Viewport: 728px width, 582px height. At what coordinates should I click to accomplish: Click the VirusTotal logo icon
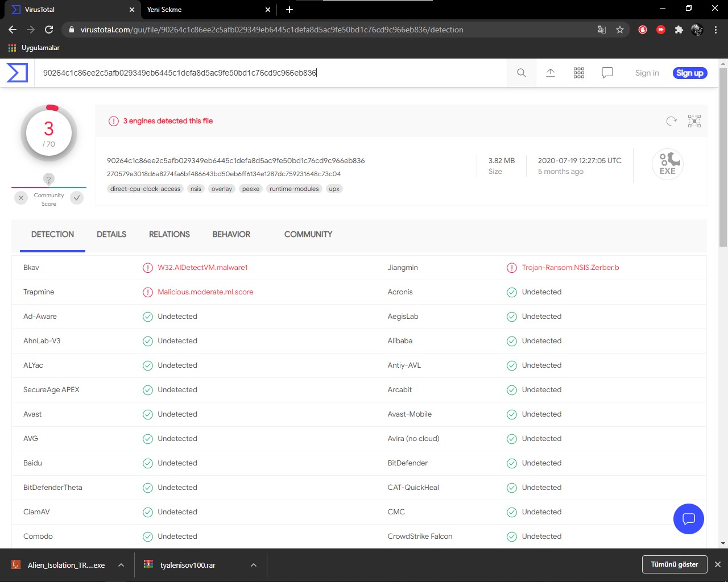(17, 73)
